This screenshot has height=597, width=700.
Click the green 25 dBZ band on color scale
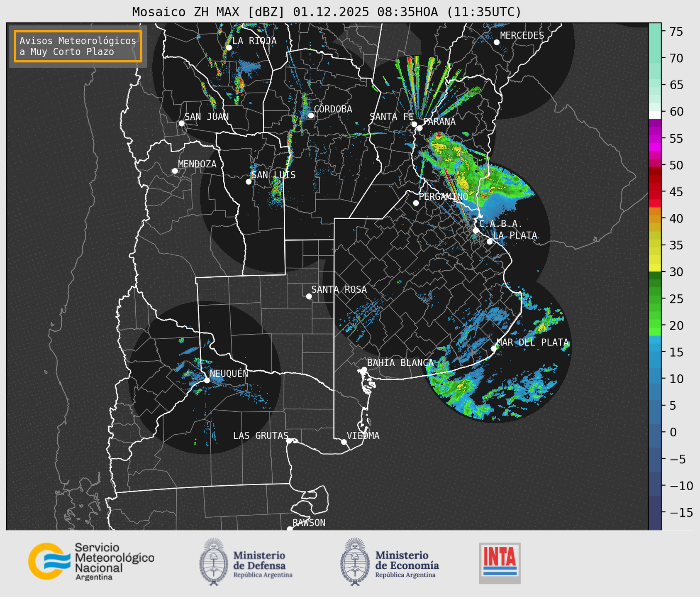point(655,299)
